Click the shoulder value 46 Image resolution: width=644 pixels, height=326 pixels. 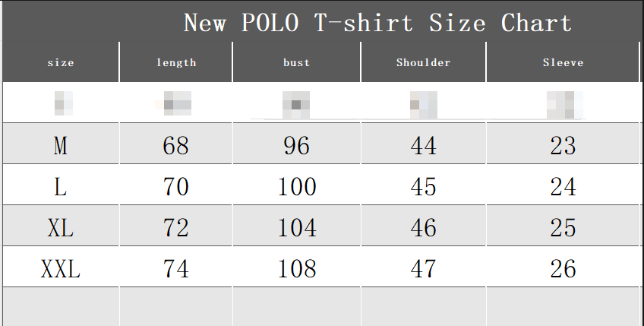(x=424, y=228)
